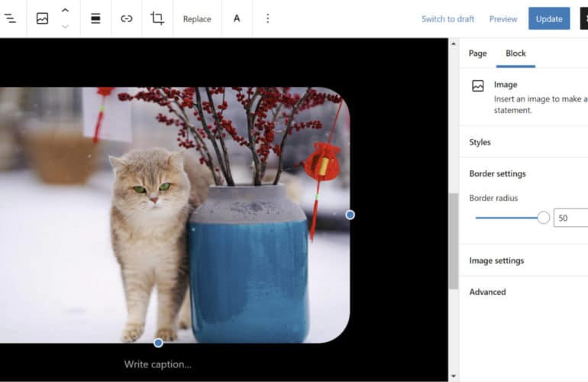Click Replace in the block toolbar

[197, 19]
